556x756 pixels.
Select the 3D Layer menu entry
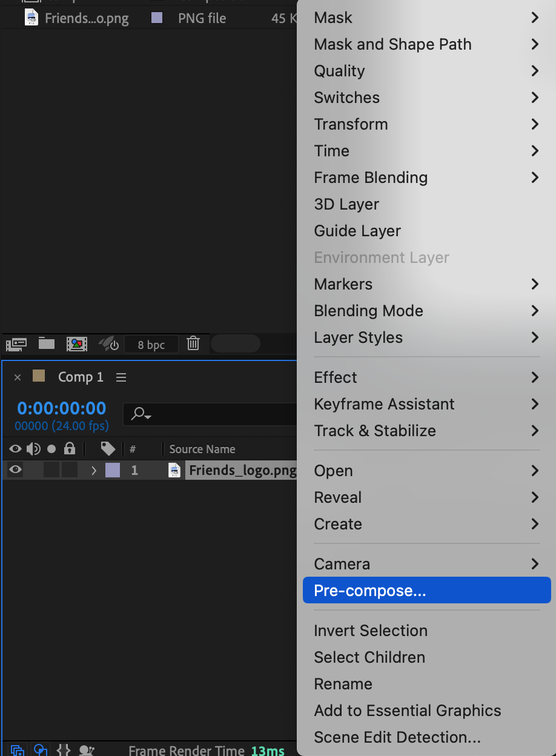coord(346,204)
